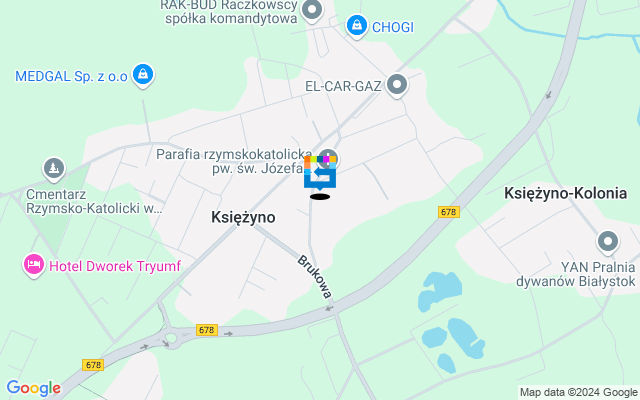
Task: Click the 678 road shield near Księżyno-Kolonia
Action: click(x=449, y=212)
